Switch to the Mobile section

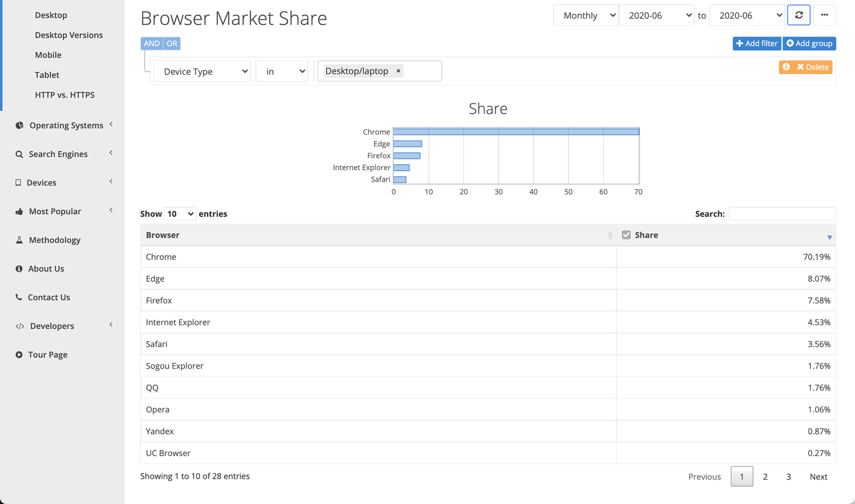pyautogui.click(x=48, y=55)
